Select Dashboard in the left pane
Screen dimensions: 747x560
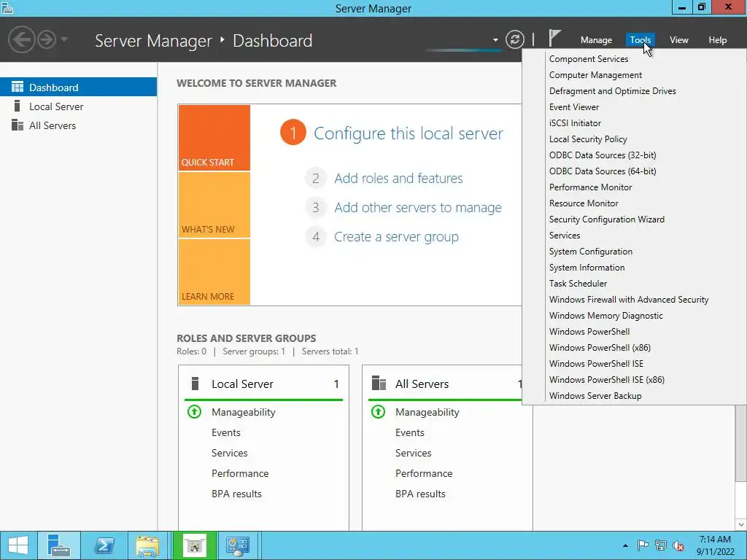point(78,87)
